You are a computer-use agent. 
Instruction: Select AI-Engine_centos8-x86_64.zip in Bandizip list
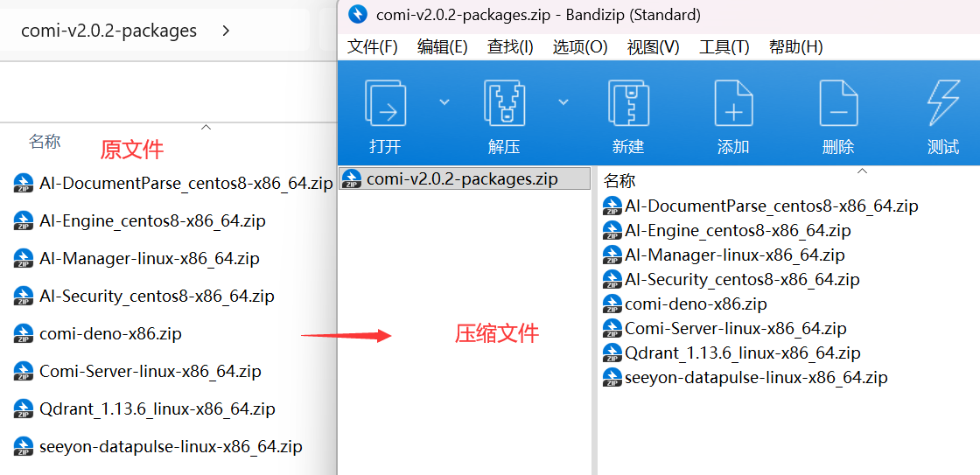point(738,231)
